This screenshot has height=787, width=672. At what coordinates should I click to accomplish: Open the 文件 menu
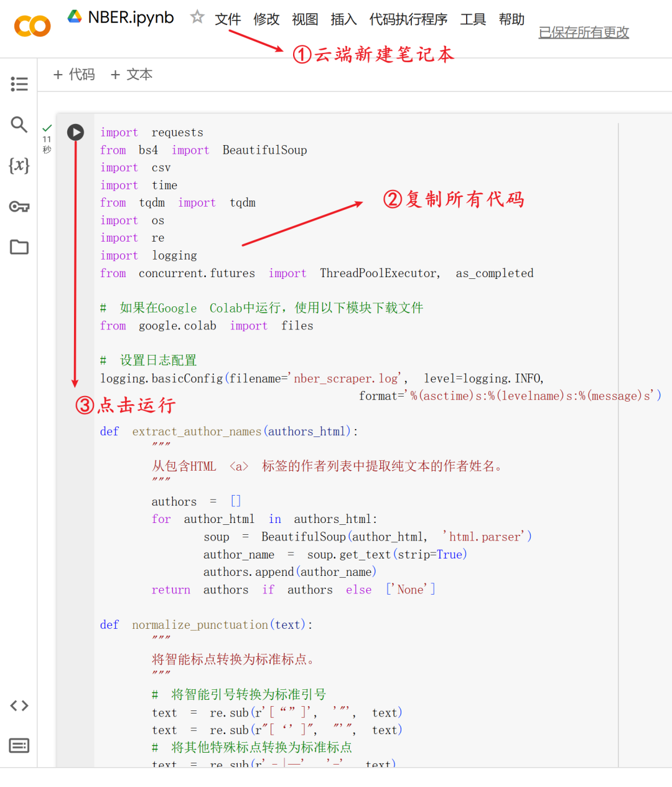[228, 19]
